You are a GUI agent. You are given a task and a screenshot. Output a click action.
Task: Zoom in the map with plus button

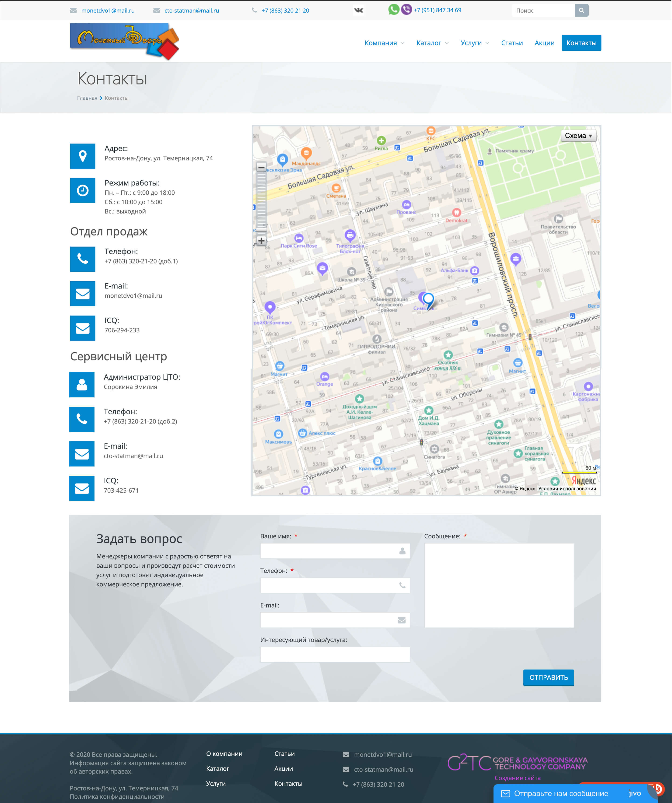(261, 241)
